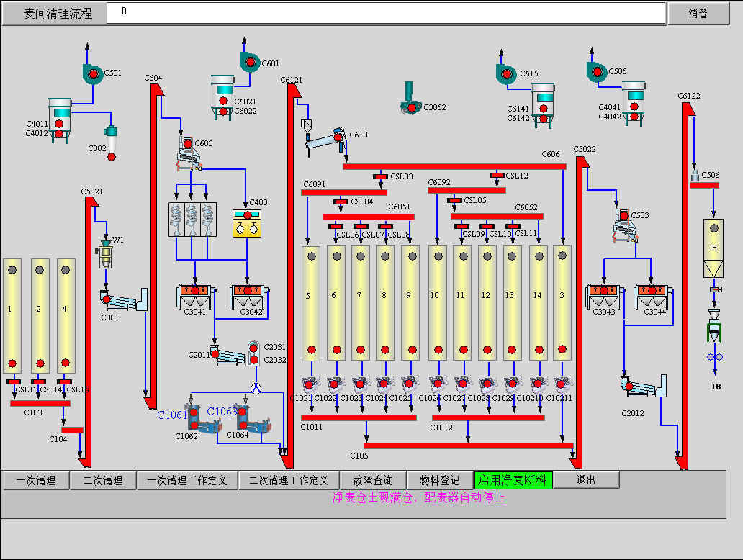743x560 pixels.
Task: Click the C10211 flow feeder icon
Action: click(562, 383)
